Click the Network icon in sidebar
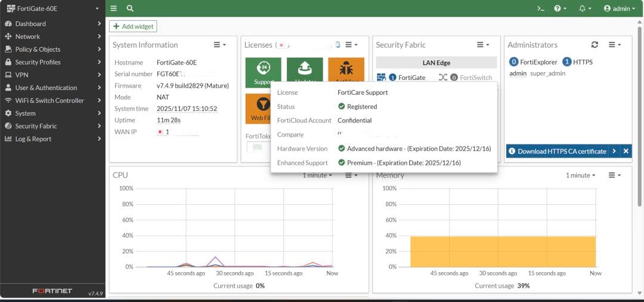 (x=8, y=36)
